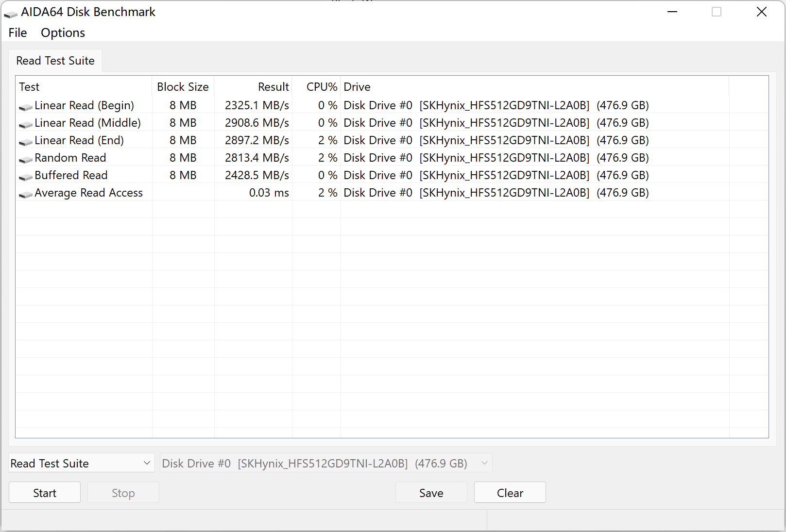Viewport: 786px width, 532px height.
Task: Click the Start button
Action: [45, 493]
